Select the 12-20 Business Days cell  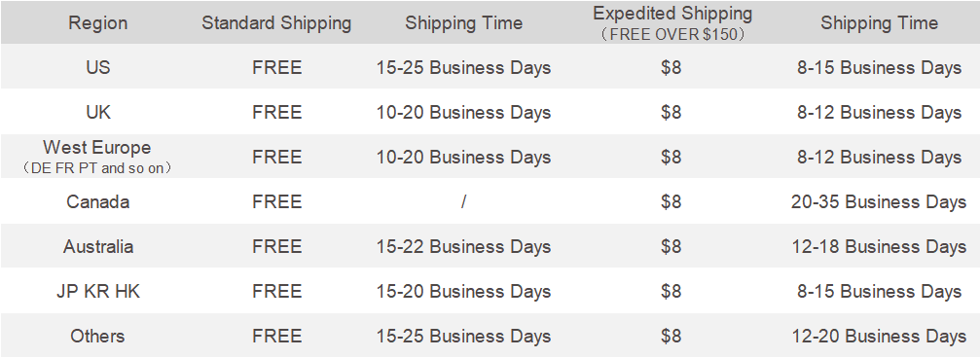click(879, 337)
